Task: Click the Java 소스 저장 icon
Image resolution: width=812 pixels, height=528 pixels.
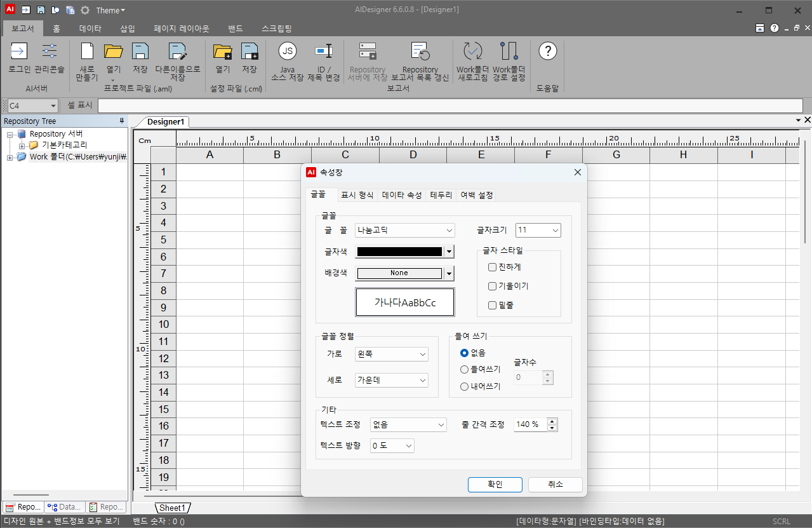Action: pos(288,52)
